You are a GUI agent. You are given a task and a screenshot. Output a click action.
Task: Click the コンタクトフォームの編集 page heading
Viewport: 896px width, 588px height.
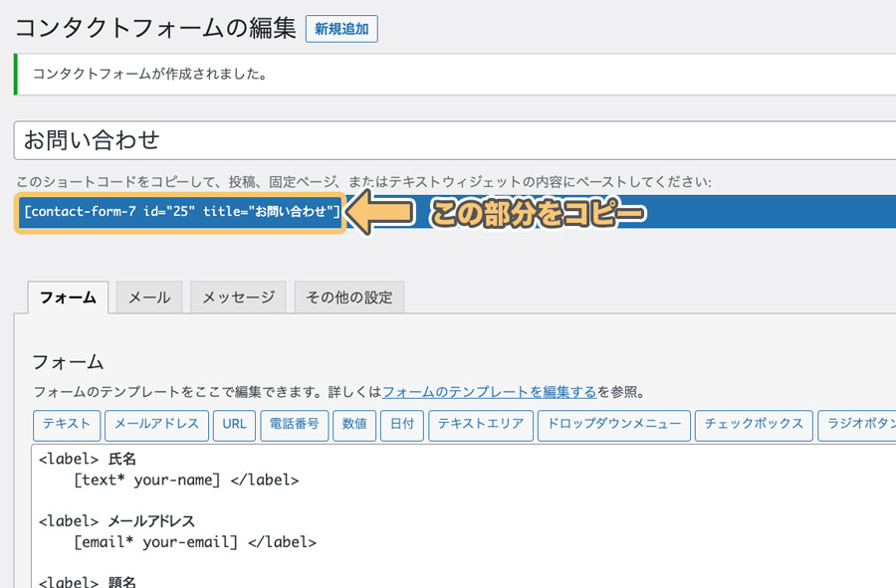pyautogui.click(x=155, y=28)
